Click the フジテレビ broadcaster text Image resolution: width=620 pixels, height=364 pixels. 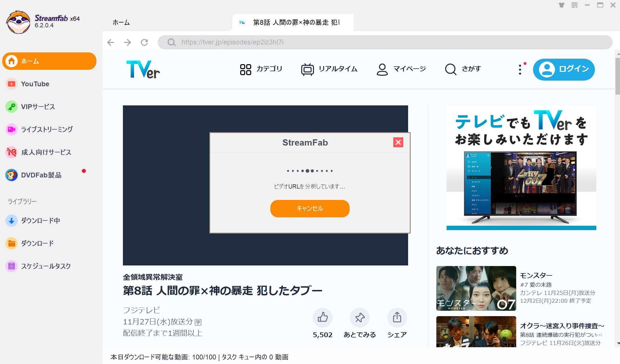pyautogui.click(x=141, y=310)
